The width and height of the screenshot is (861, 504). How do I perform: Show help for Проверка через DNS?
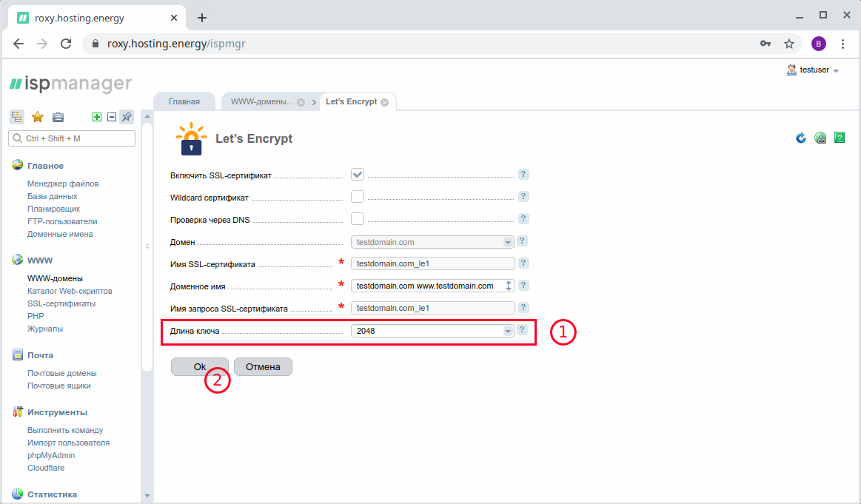coord(523,218)
